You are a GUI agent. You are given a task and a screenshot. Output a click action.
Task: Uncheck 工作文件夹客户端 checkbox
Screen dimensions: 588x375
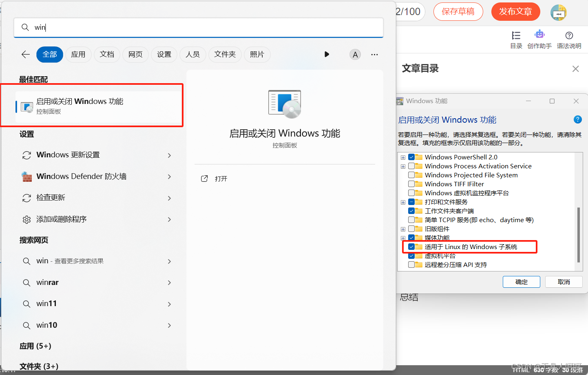411,211
